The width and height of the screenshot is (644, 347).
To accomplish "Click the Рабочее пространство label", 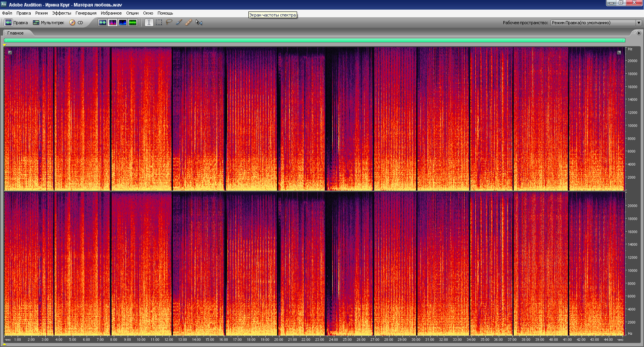I will point(525,23).
